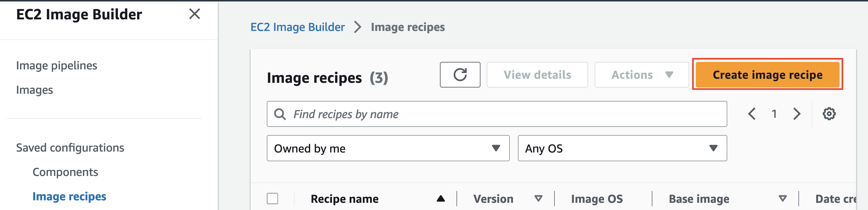Select Image pipelines in the sidebar
The width and height of the screenshot is (868, 210).
(x=56, y=66)
